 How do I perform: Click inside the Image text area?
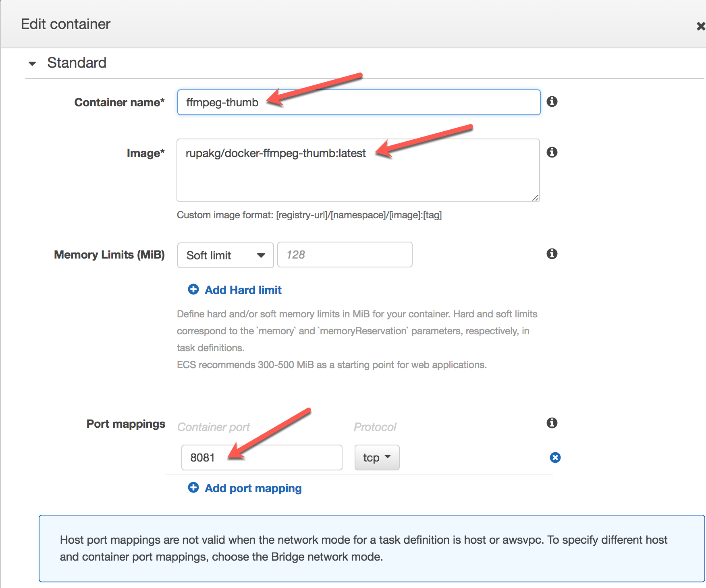358,170
